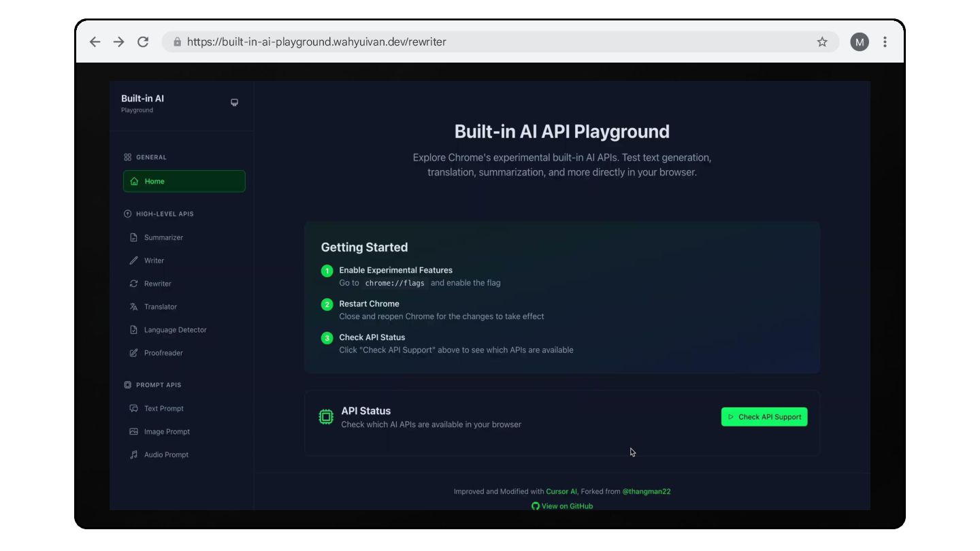The image size is (980, 551).
Task: Toggle the theme monitor icon in sidebar header
Action: pyautogui.click(x=234, y=103)
